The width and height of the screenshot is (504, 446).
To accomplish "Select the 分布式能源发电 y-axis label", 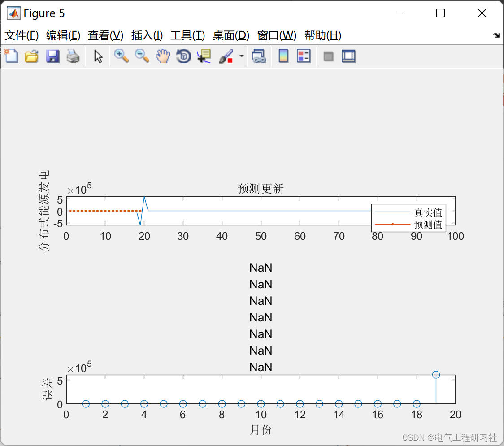I will (x=43, y=211).
